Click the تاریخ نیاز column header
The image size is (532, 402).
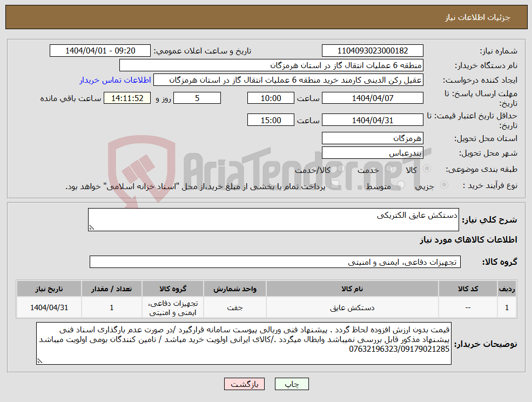coord(49,289)
